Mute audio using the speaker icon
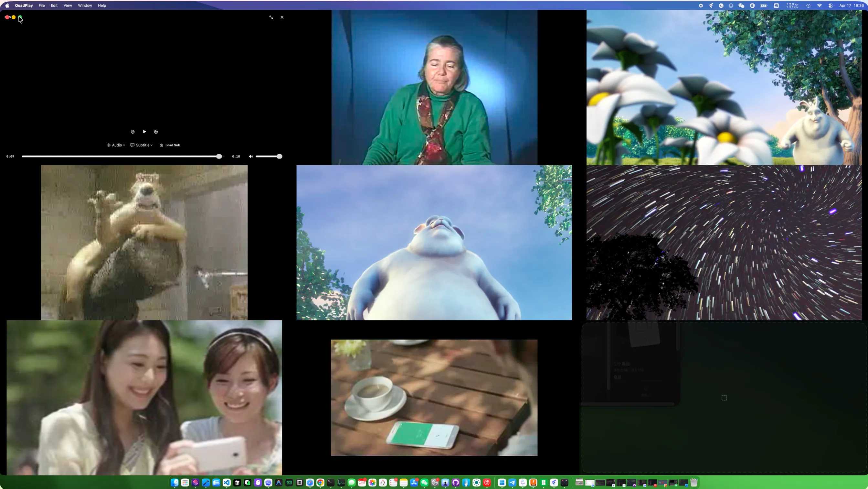 pos(250,157)
